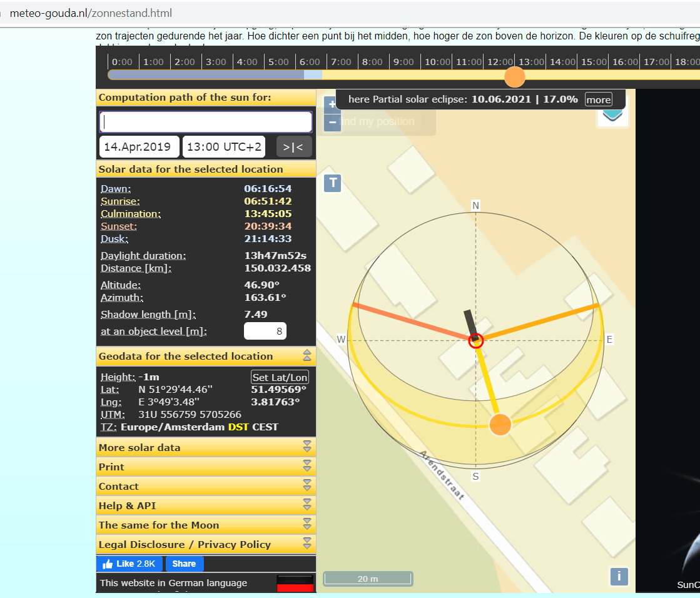Click 'at an object level [m]' label
700x598 pixels.
pos(153,332)
